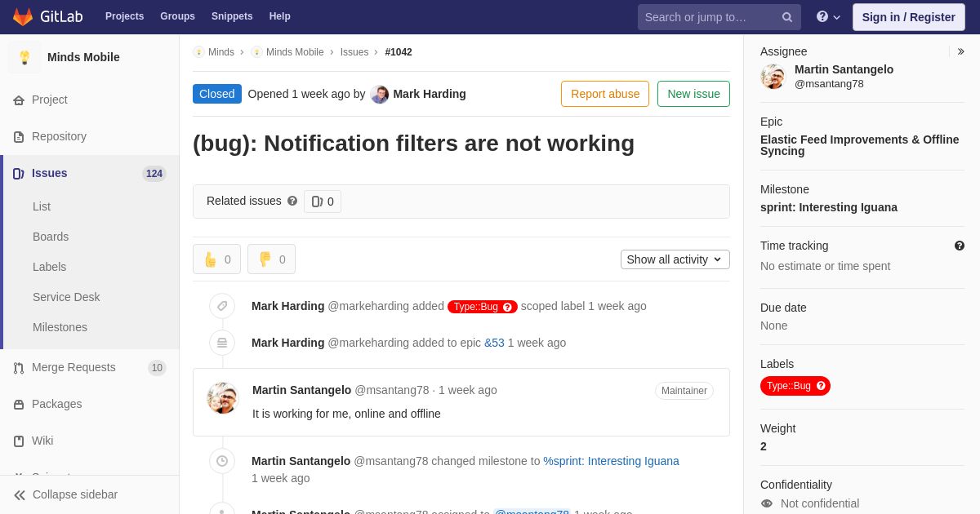
Task: Click the Minds Mobile project name in sidebar
Action: [83, 57]
